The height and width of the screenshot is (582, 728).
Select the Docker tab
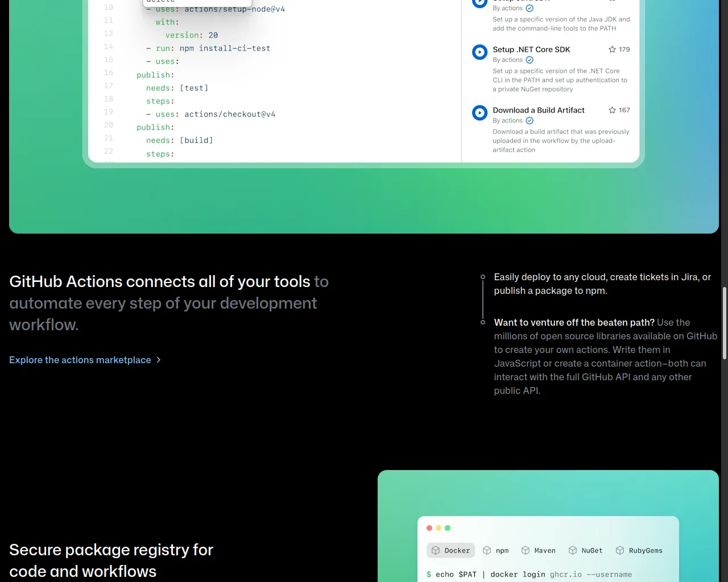(x=451, y=551)
